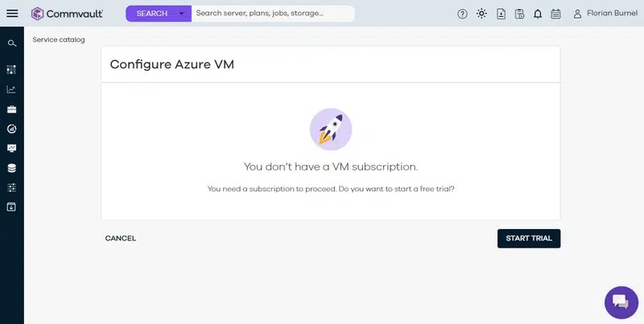Open the hamburger navigation menu
This screenshot has height=324, width=644.
pos(12,14)
